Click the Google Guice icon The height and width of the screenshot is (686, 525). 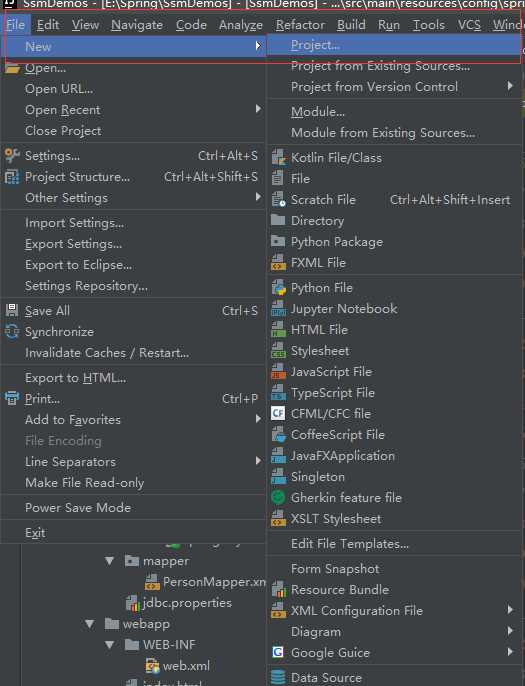point(278,652)
